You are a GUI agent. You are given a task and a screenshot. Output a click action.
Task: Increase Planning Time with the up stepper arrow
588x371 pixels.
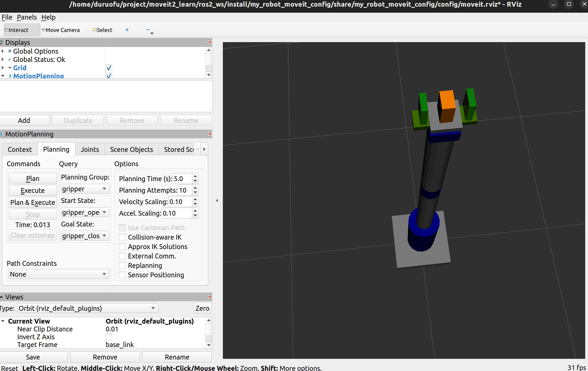195,176
